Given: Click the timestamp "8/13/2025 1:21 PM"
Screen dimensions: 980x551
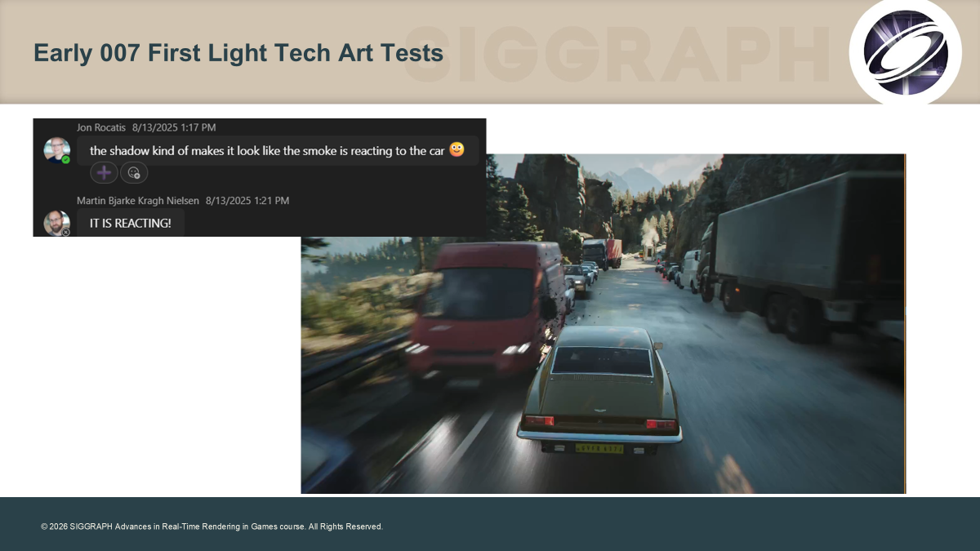Looking at the screenshot, I should tap(247, 200).
